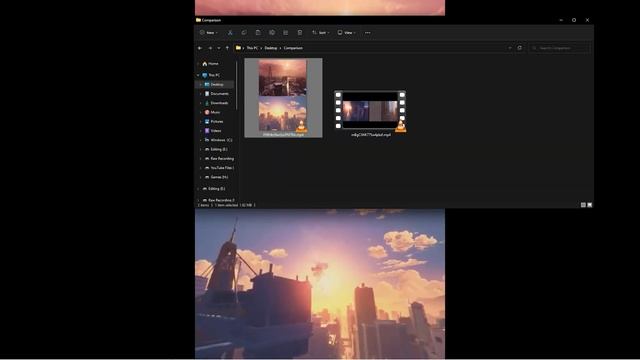This screenshot has height=360, width=640.
Task: Refresh the Comparison folder view
Action: point(520,48)
